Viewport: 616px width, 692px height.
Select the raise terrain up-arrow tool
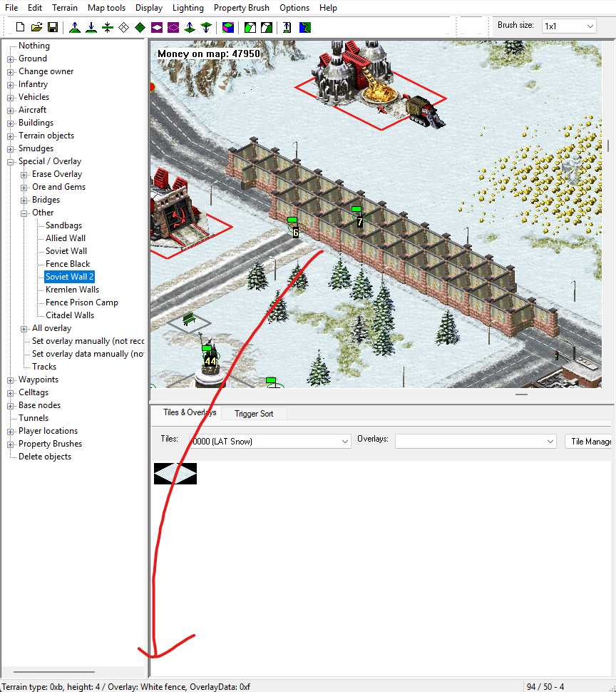click(x=75, y=27)
